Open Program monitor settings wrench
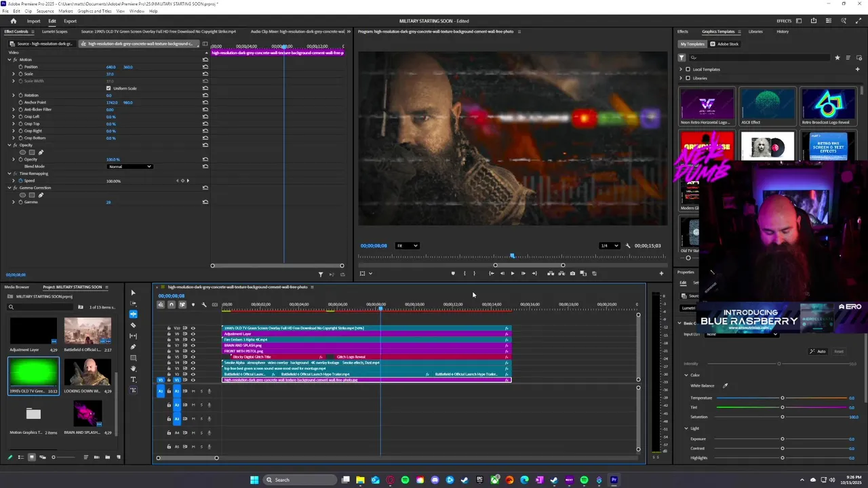The width and height of the screenshot is (868, 488). coord(628,245)
